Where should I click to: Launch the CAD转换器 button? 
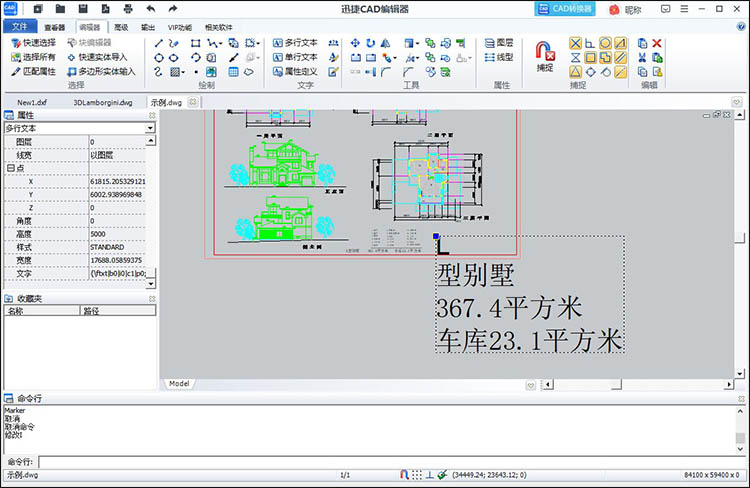[x=565, y=9]
